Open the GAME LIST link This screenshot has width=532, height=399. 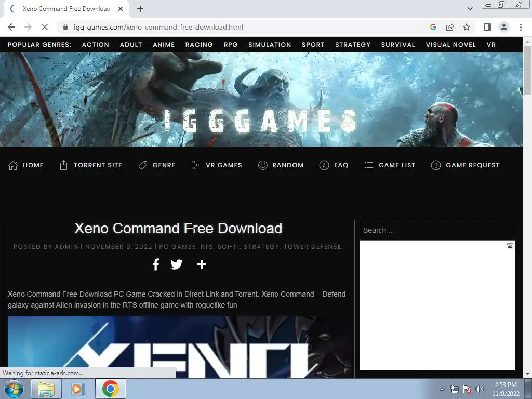coord(397,165)
